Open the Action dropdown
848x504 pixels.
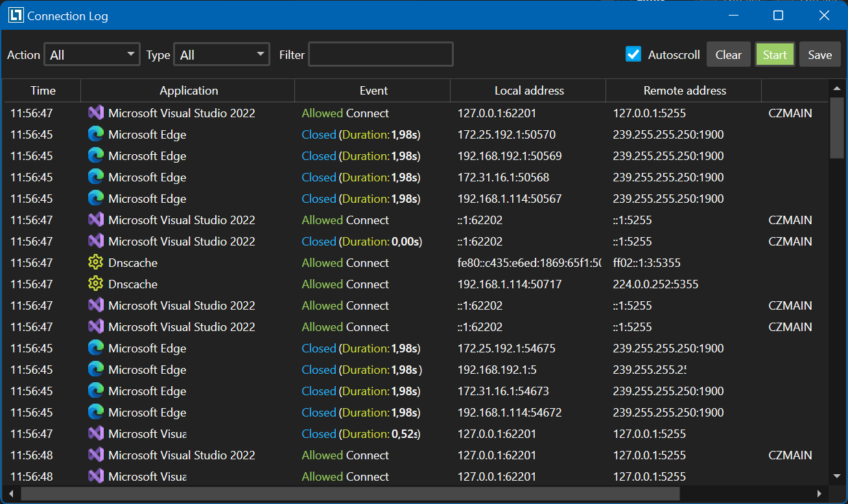[91, 54]
